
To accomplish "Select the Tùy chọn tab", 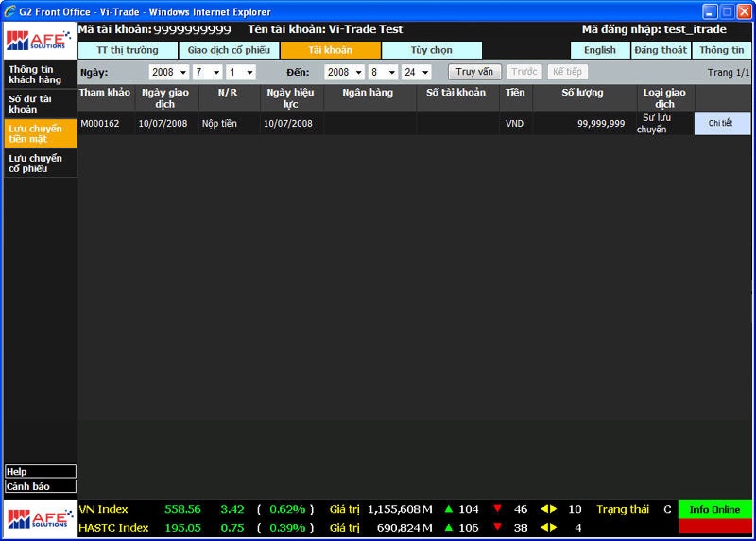I will coord(431,50).
